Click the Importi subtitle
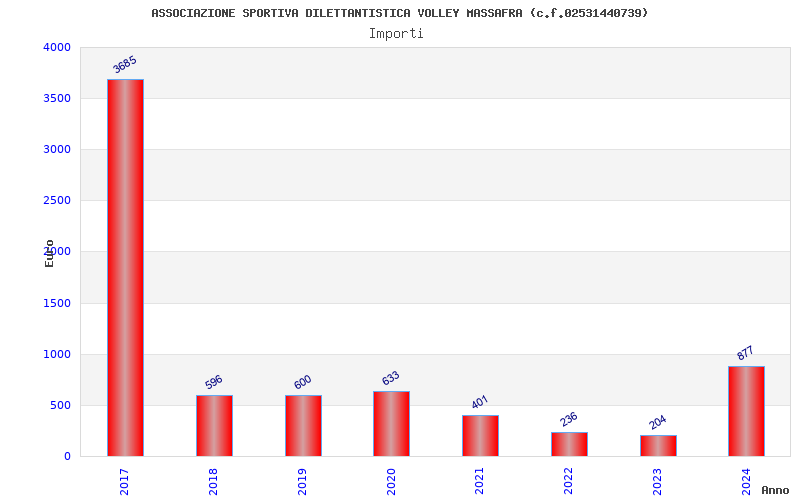Viewport: 800px width, 500px height. tap(396, 34)
